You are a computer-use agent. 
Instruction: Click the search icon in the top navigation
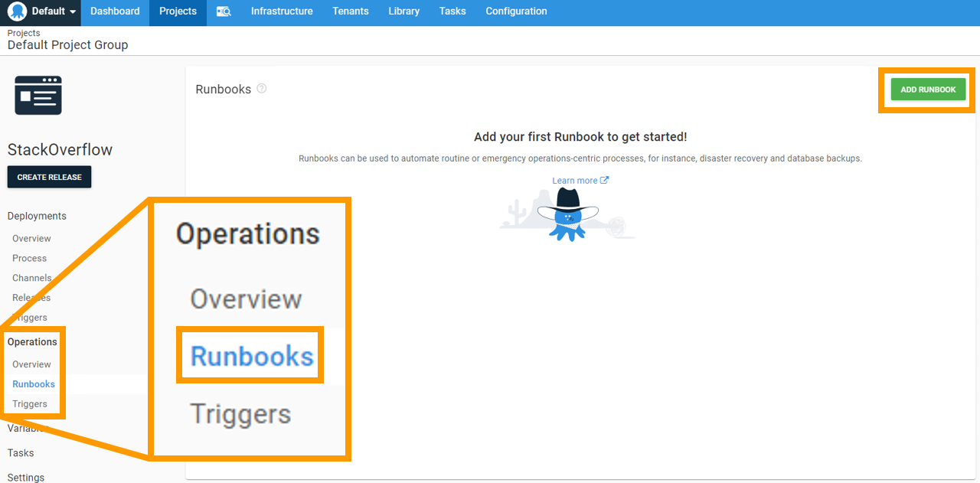pyautogui.click(x=224, y=11)
